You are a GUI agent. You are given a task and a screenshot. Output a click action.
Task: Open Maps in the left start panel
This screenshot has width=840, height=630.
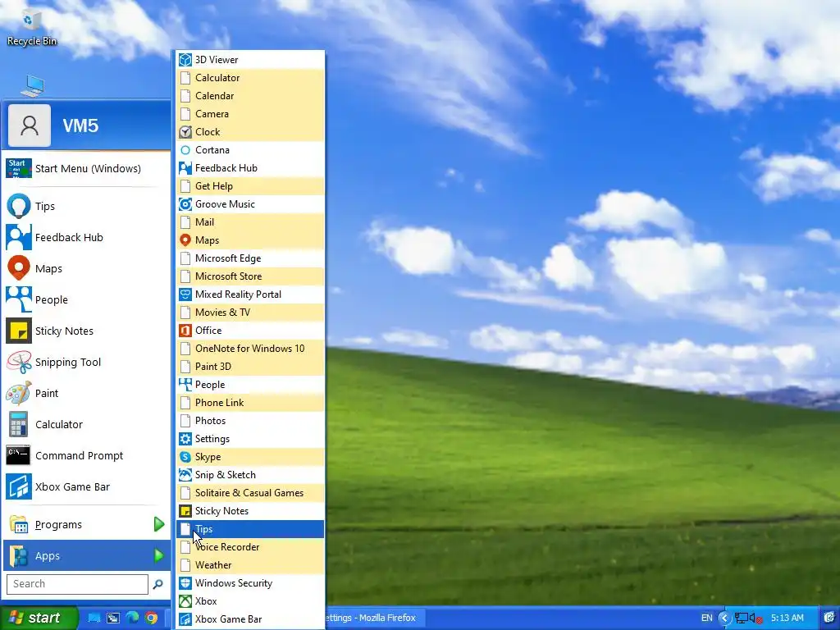point(86,268)
